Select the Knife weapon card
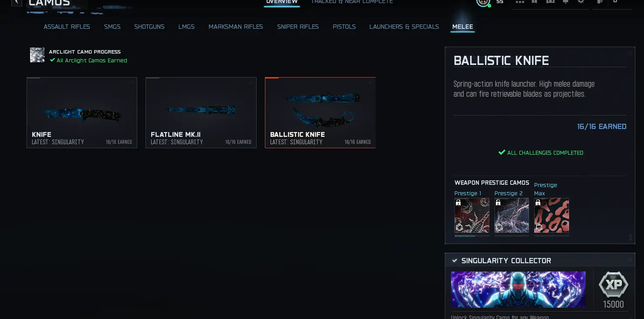The image size is (644, 319). (82, 112)
